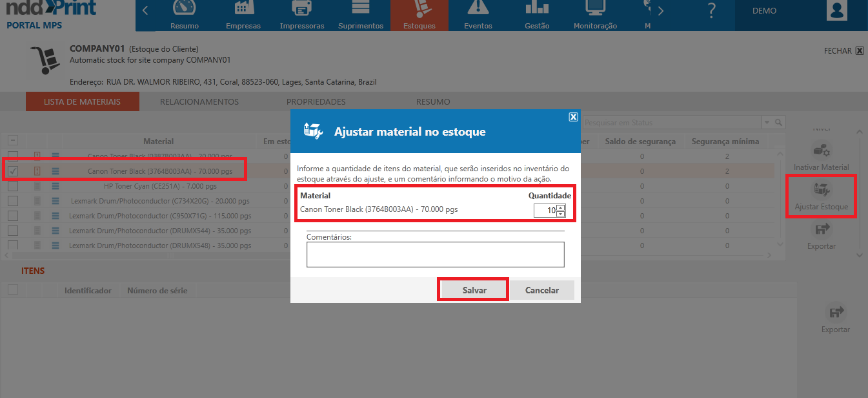The image size is (868, 398).
Task: Click the Salvar button
Action: (474, 290)
